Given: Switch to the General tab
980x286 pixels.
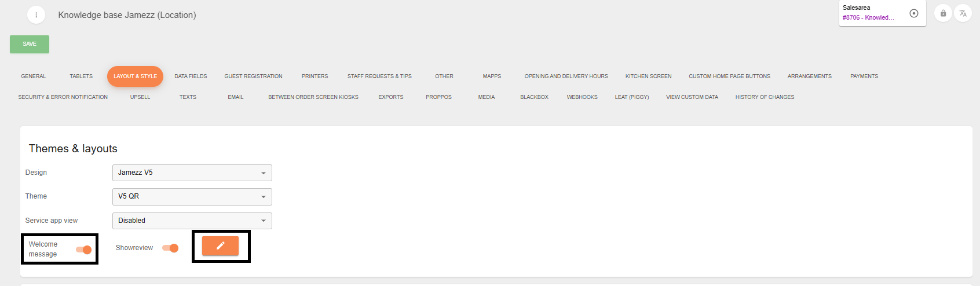Looking at the screenshot, I should tap(34, 76).
